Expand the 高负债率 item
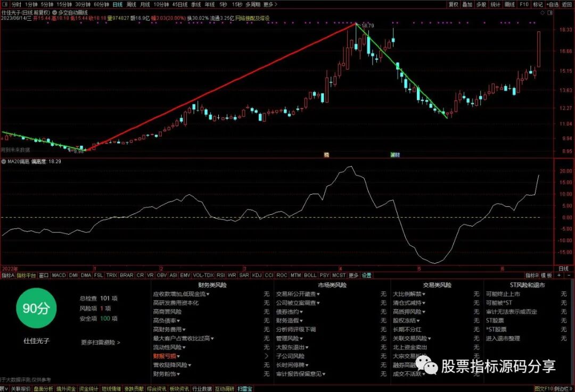Image resolution: width=575 pixels, height=392 pixels. pos(167,321)
